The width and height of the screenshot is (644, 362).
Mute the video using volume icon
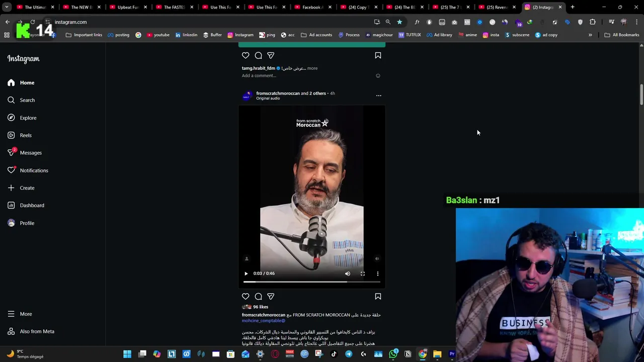tap(347, 274)
